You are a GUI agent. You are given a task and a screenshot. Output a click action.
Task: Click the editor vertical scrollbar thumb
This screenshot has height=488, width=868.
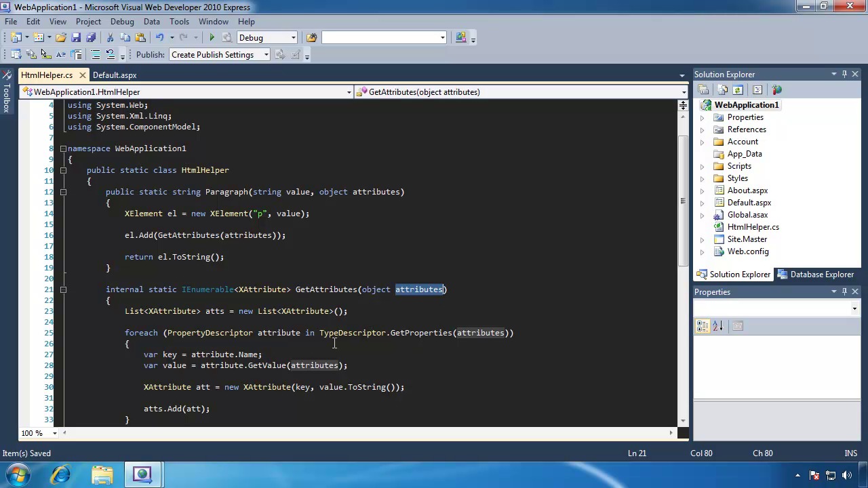coord(683,201)
